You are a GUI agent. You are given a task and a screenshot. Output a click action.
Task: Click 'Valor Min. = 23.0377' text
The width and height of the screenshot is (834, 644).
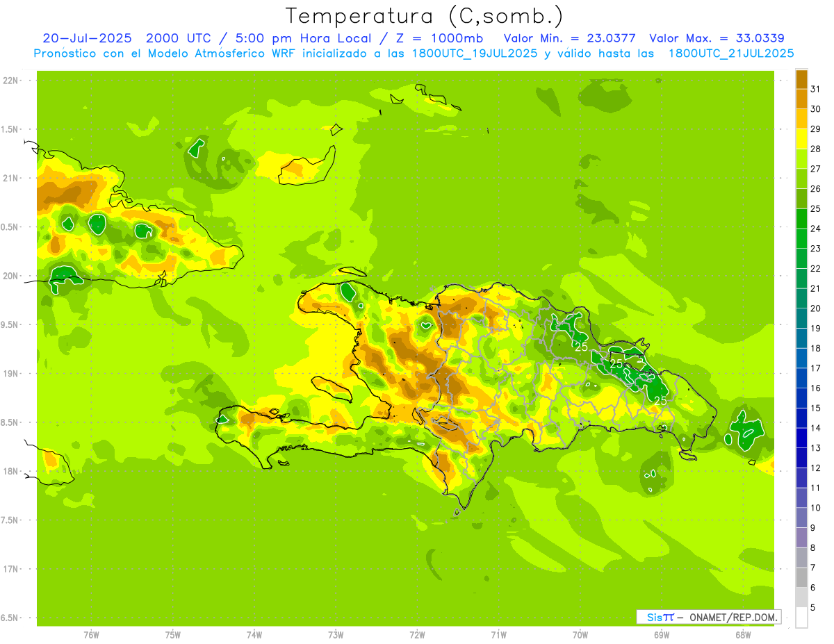[569, 38]
